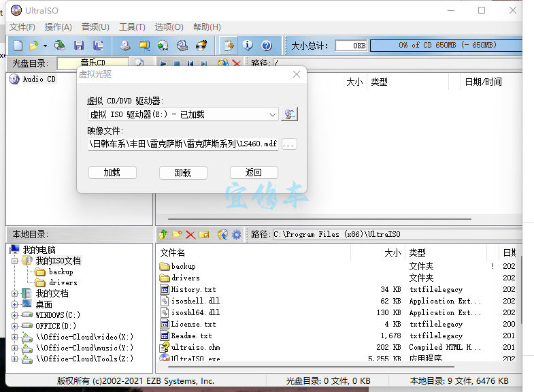Close the 虚拟光驱 dialog
The image size is (534, 392).
297,74
